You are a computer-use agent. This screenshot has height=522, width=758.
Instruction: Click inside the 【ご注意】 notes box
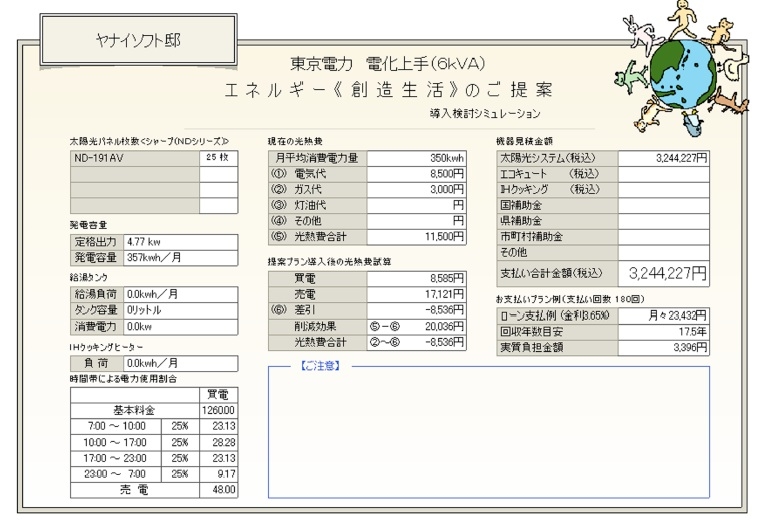point(489,433)
